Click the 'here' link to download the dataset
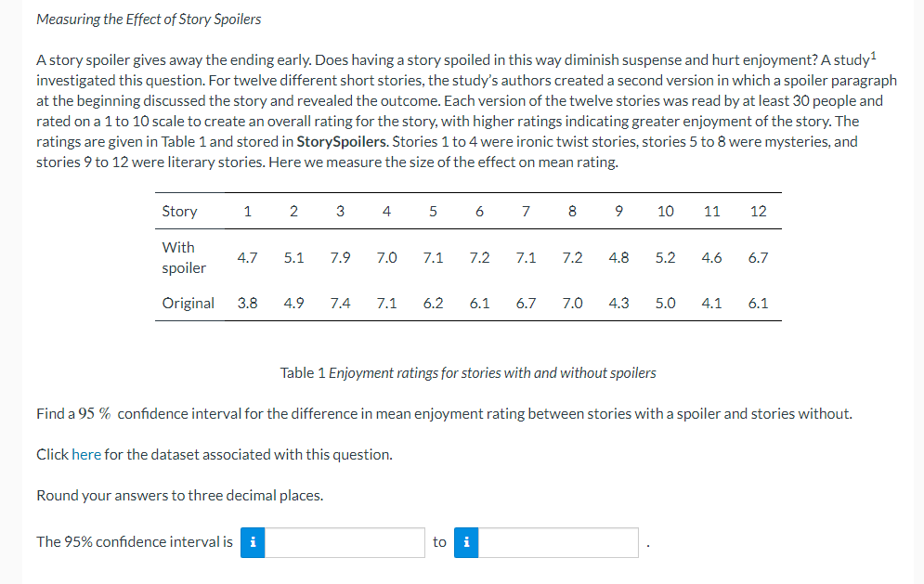The height and width of the screenshot is (584, 924). [86, 454]
